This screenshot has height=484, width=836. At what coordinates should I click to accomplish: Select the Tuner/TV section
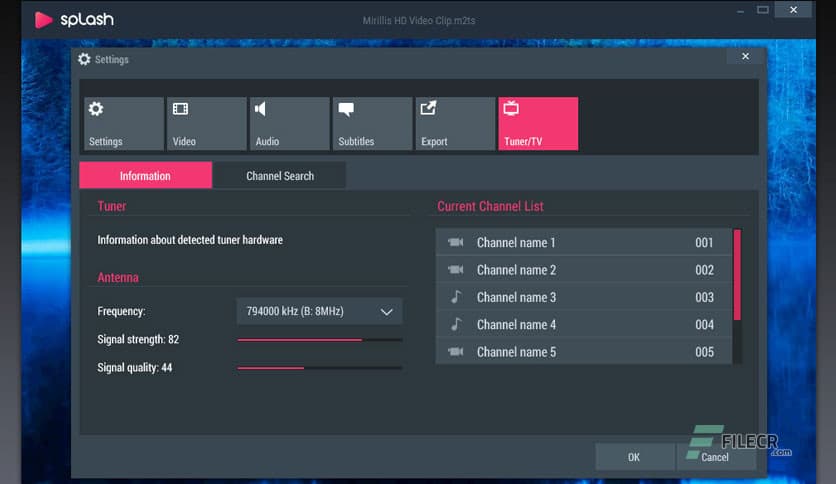coord(538,124)
